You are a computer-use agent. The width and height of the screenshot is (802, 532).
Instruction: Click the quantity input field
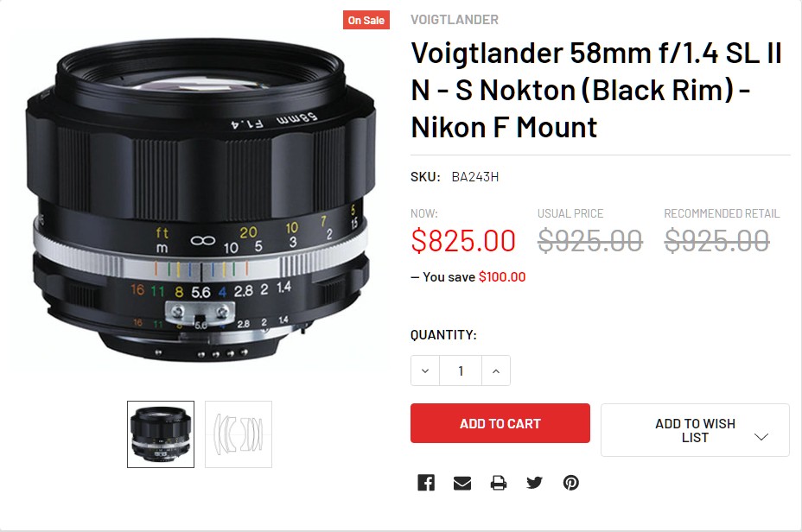click(x=461, y=370)
